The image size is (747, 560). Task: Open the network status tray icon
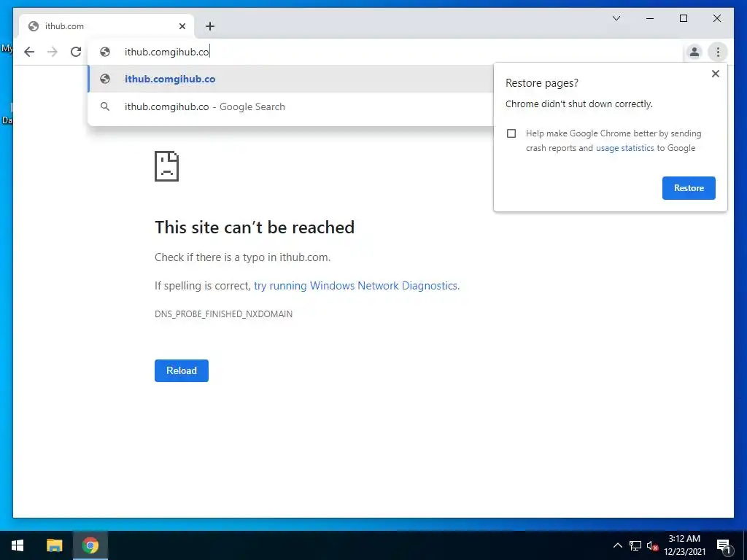coord(635,545)
